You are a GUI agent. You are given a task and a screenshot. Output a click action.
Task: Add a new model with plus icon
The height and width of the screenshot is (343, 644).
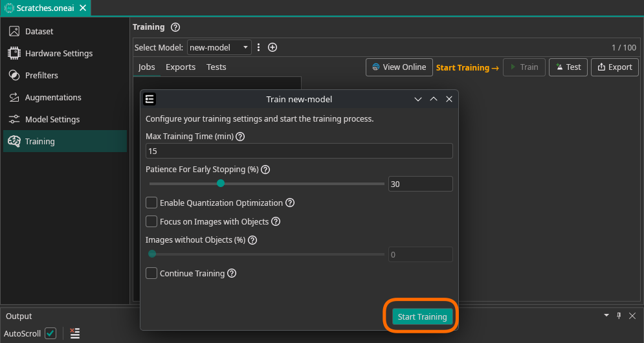272,47
